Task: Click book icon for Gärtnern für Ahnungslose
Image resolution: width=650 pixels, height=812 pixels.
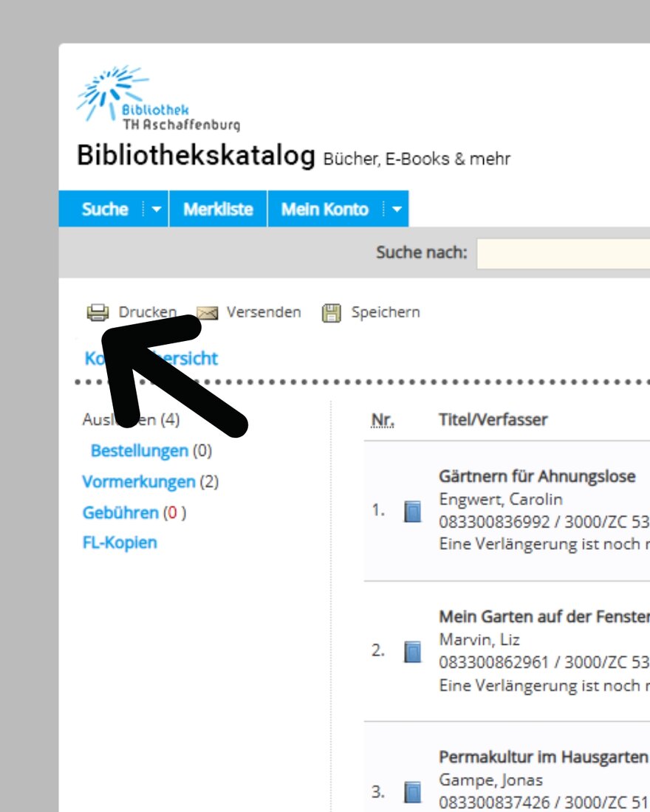Action: click(x=413, y=511)
